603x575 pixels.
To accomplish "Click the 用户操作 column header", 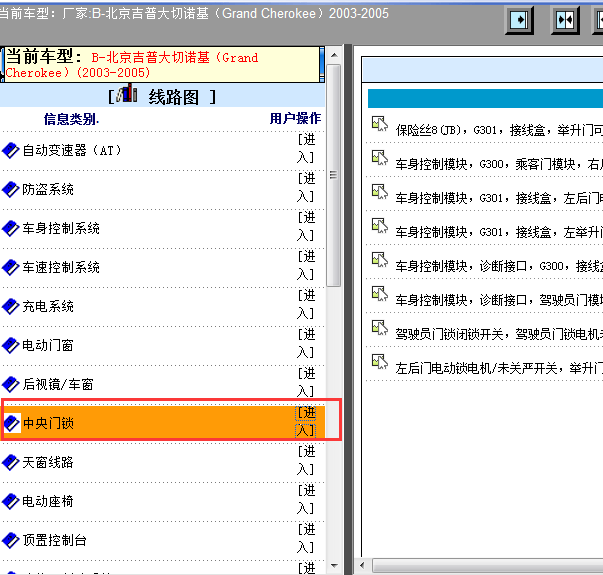I will pyautogui.click(x=295, y=118).
